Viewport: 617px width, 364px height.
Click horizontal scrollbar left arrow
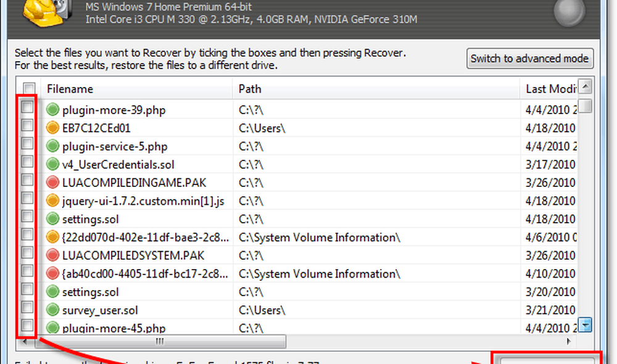click(25, 342)
